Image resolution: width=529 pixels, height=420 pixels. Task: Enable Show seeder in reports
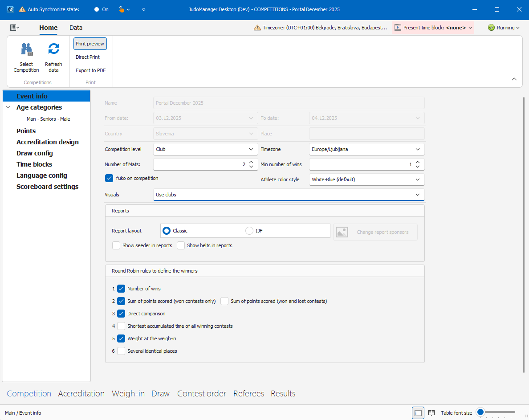click(x=117, y=245)
